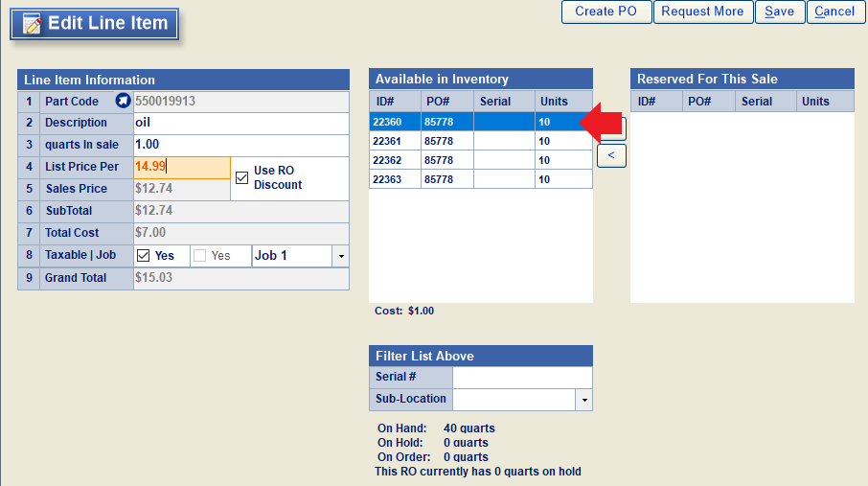Click the move-left arrow button

(x=611, y=155)
